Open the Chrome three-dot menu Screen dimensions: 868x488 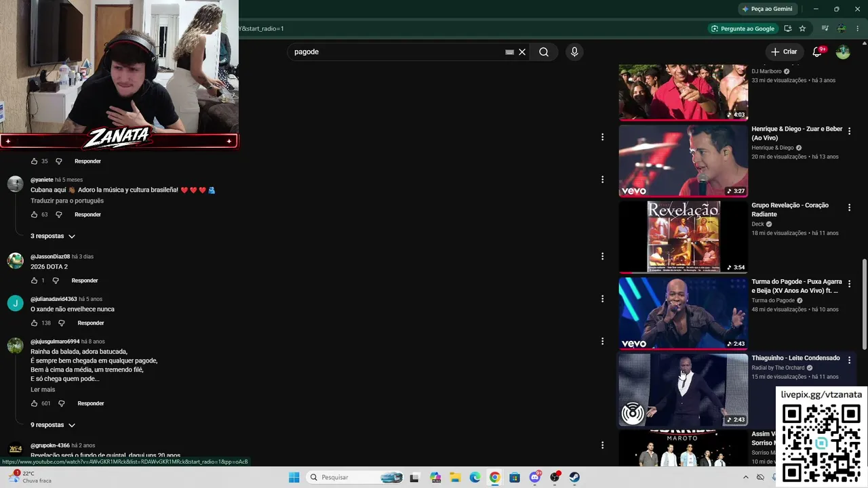click(x=858, y=28)
